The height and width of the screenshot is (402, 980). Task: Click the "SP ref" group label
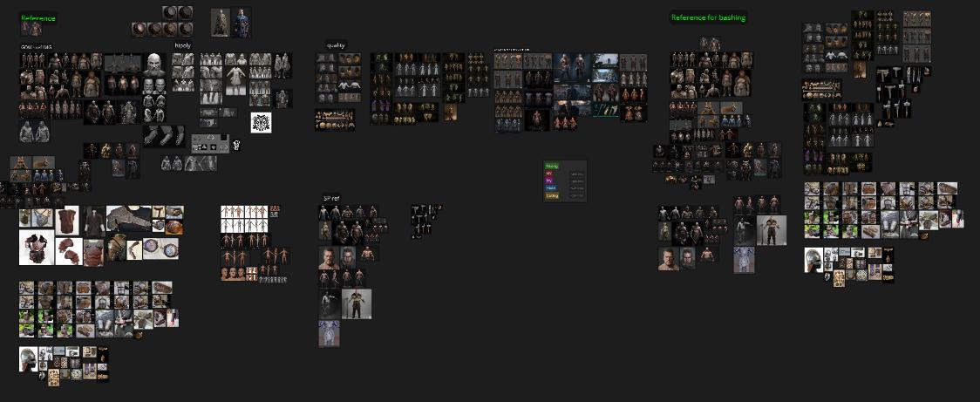pos(330,198)
